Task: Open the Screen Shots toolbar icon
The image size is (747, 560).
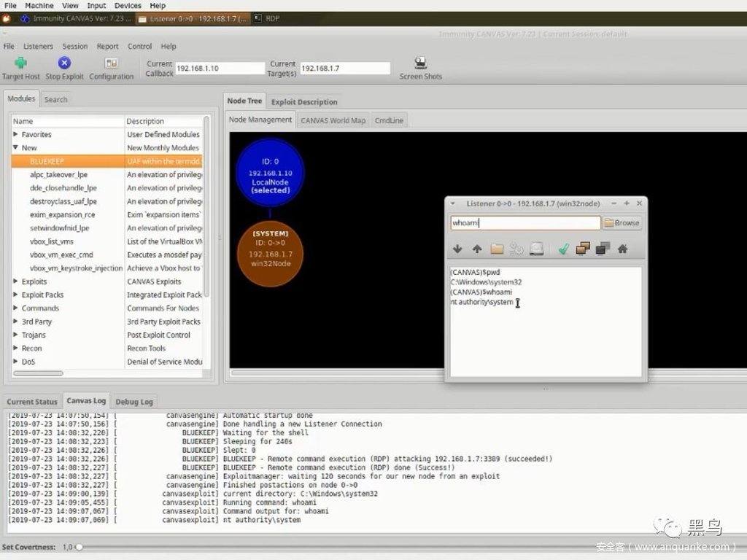Action: [420, 63]
